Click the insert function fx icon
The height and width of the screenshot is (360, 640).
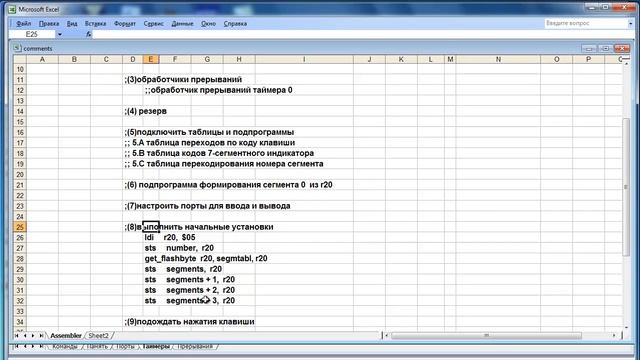89,35
